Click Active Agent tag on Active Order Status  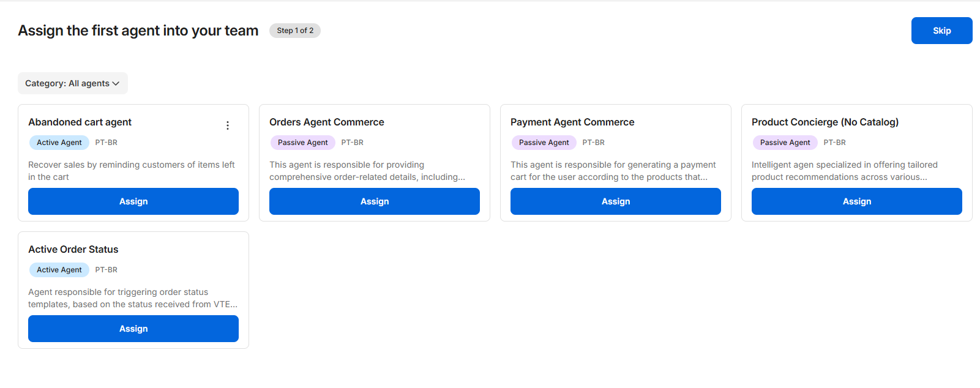tap(59, 270)
